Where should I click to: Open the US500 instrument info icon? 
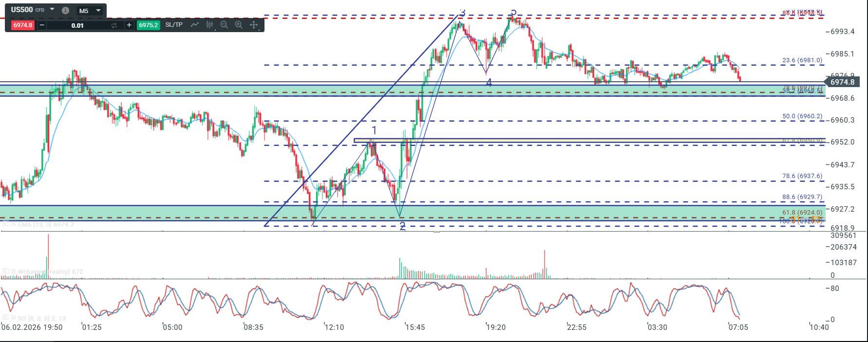65,10
